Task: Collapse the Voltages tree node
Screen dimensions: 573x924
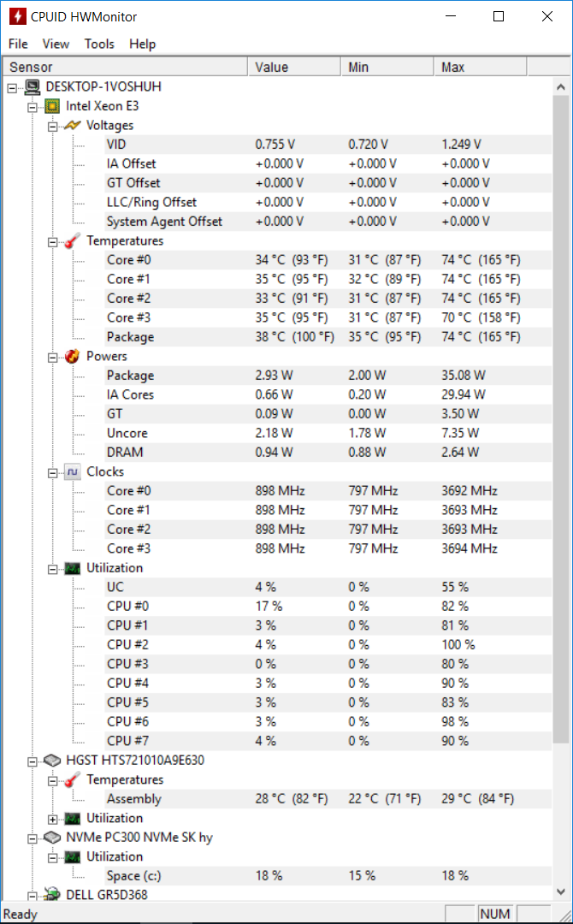Action: 53,126
